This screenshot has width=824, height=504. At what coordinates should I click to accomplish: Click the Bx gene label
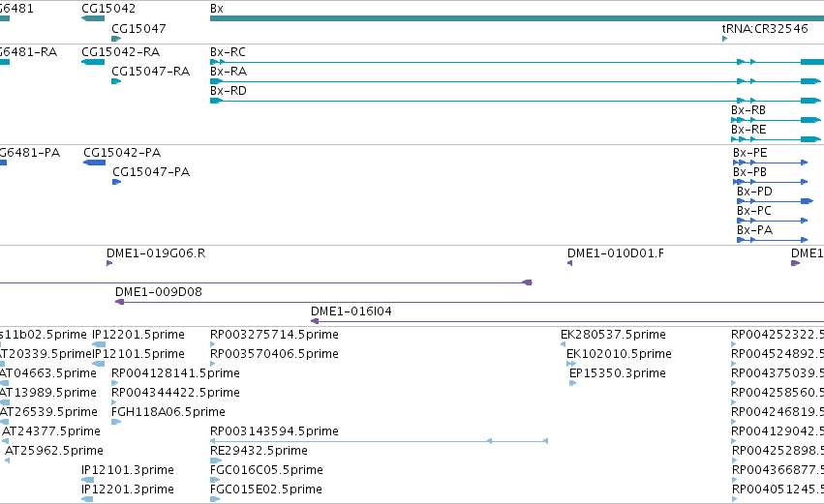click(217, 9)
